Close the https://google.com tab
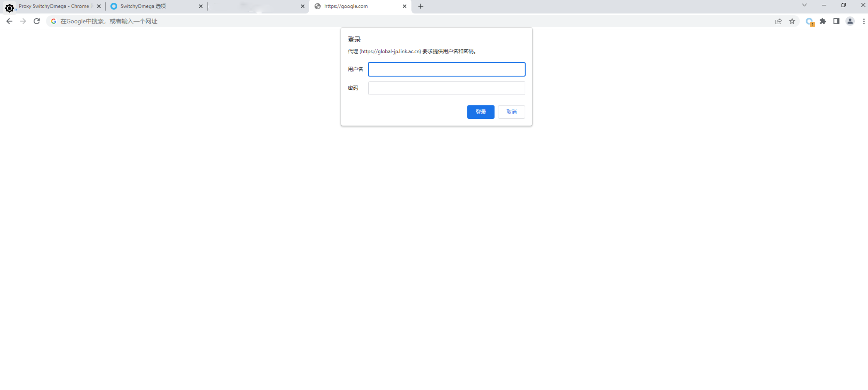The image size is (868, 390). 404,6
